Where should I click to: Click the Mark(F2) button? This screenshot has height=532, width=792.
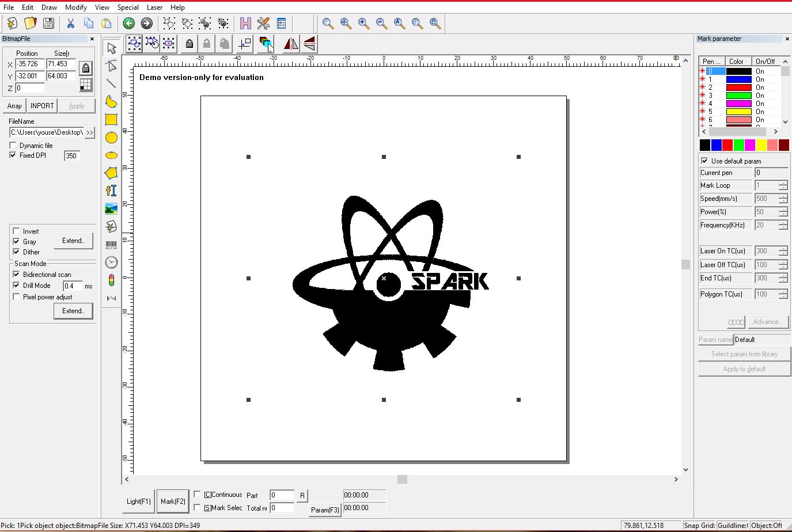(x=173, y=501)
